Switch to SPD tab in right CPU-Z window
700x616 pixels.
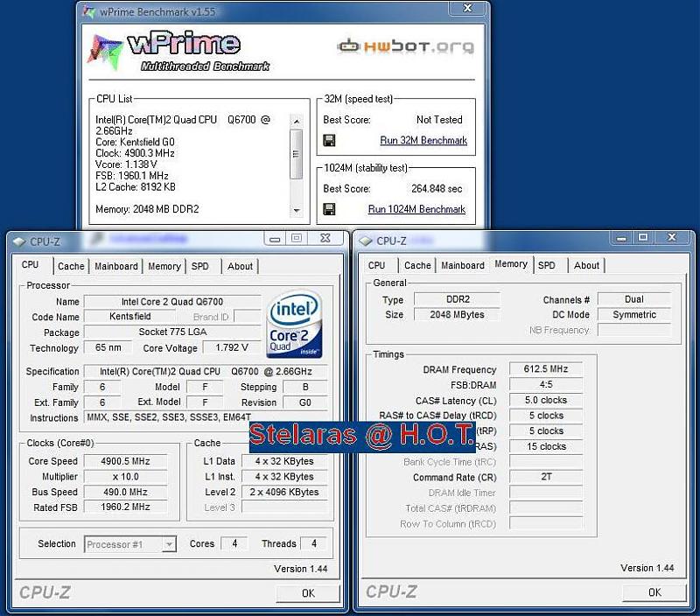(546, 266)
